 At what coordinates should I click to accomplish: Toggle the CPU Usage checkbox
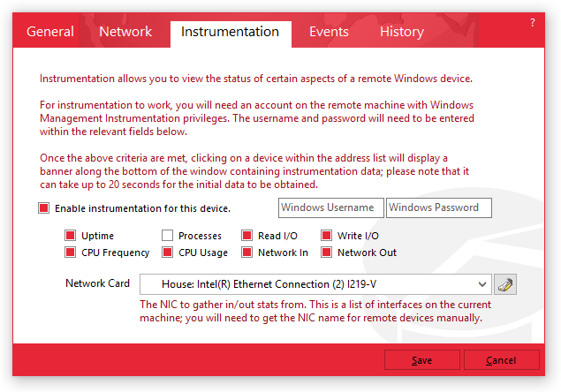[x=167, y=253]
